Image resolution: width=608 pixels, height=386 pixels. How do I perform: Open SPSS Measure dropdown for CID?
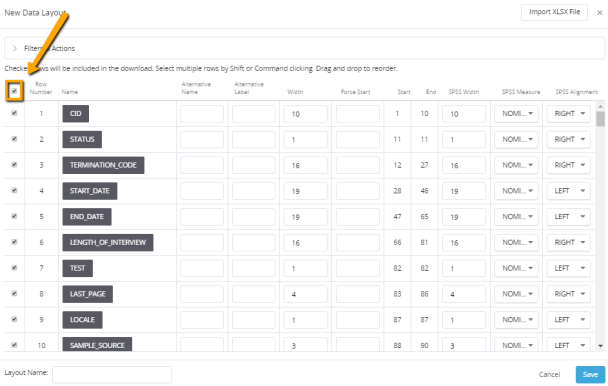516,114
